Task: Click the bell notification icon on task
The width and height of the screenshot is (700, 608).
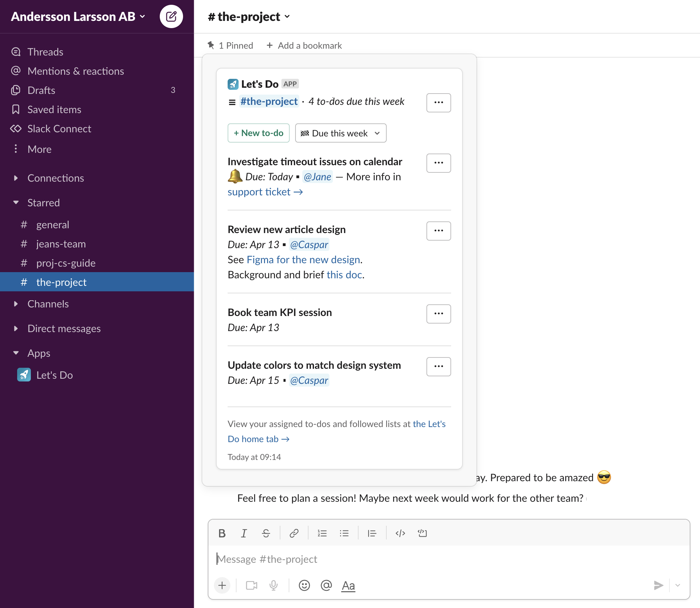Action: pos(234,177)
